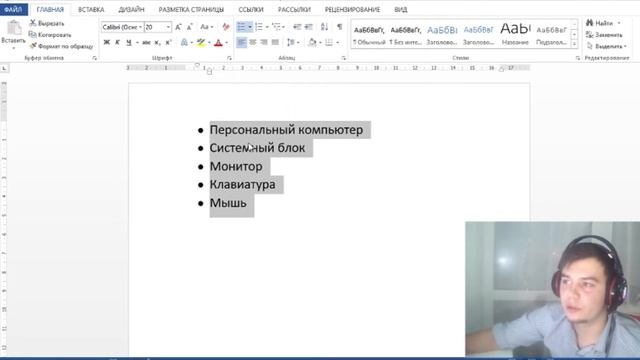The image size is (640, 360).
Task: Align selected text to the right
Action: pyautogui.click(x=264, y=42)
